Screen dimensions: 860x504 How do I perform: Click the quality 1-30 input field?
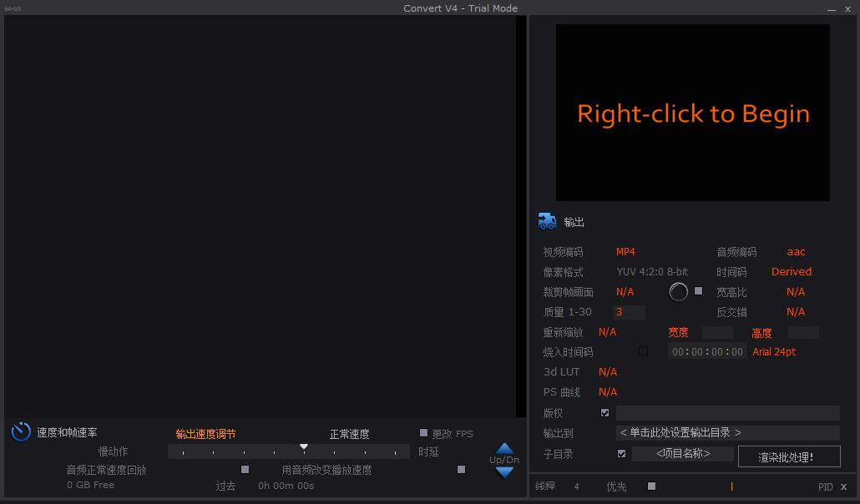(629, 312)
